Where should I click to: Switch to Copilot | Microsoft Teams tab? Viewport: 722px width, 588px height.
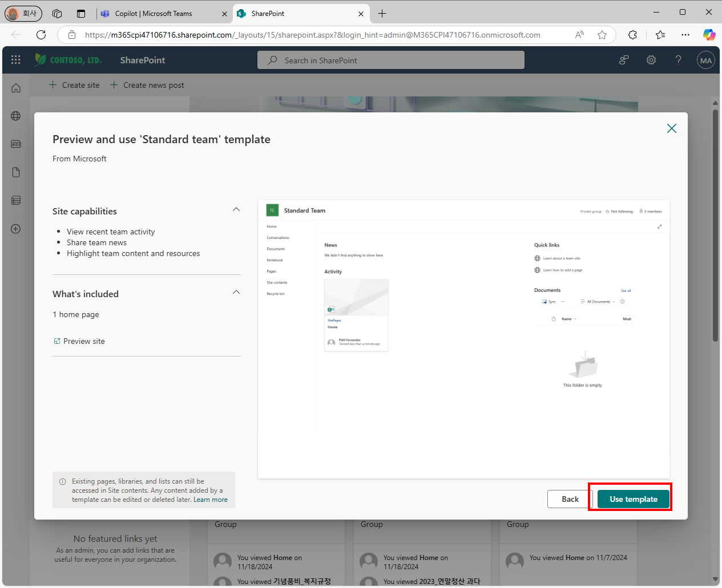pos(164,13)
